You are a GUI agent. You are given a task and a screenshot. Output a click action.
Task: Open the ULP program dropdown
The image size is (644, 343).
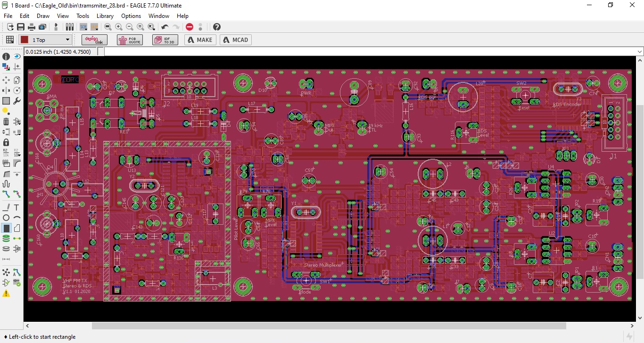pyautogui.click(x=94, y=27)
